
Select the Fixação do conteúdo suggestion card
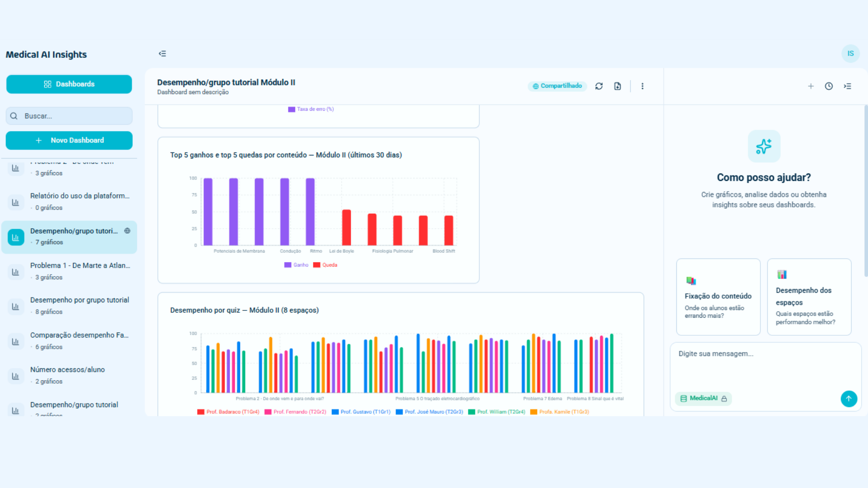[718, 297]
